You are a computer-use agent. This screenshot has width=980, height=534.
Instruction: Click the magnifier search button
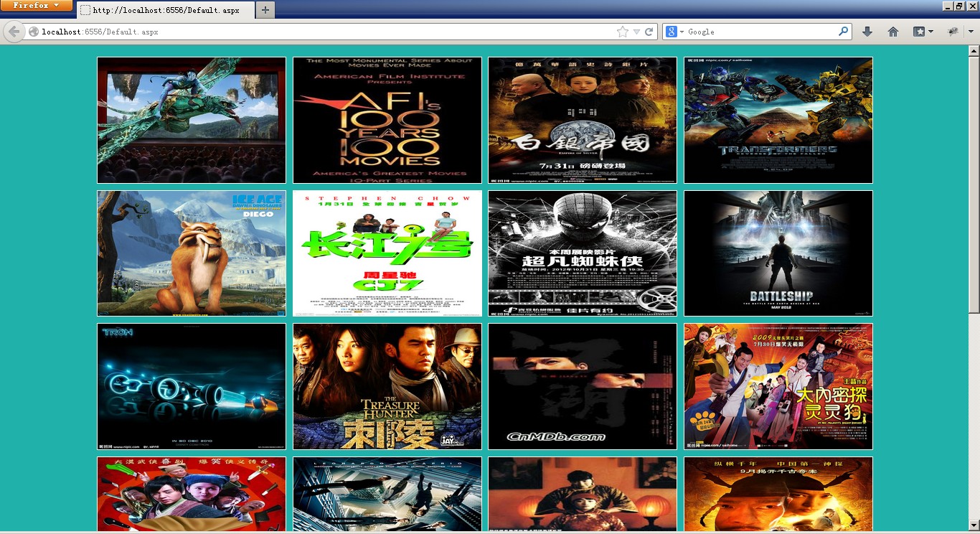coord(843,32)
